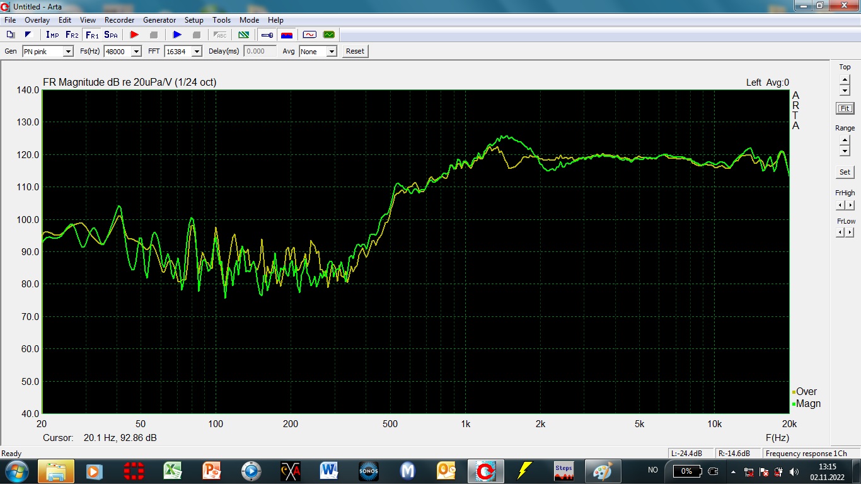Click the Fit button in the side panel
This screenshot has width=861, height=504.
[x=845, y=108]
